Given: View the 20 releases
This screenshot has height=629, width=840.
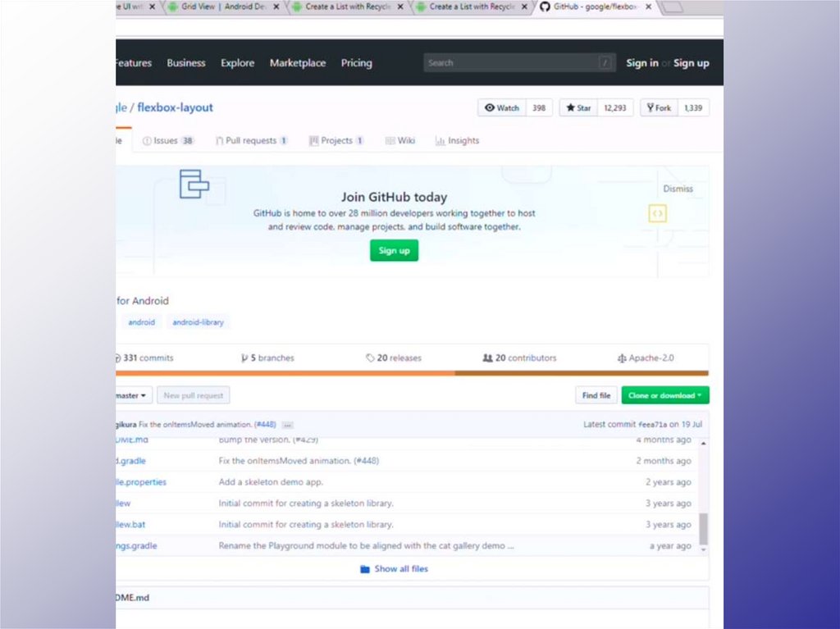Looking at the screenshot, I should [x=393, y=358].
